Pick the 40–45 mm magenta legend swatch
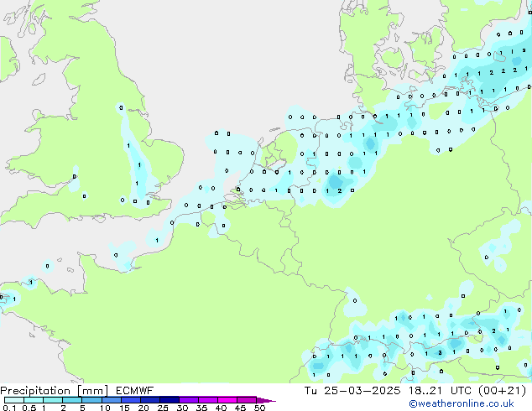532x411 pixels. click(x=227, y=400)
